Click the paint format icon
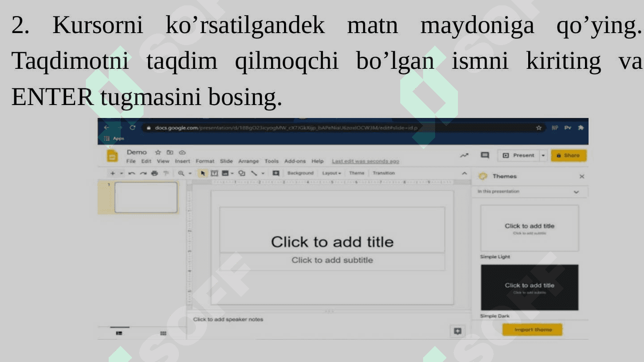 click(166, 173)
